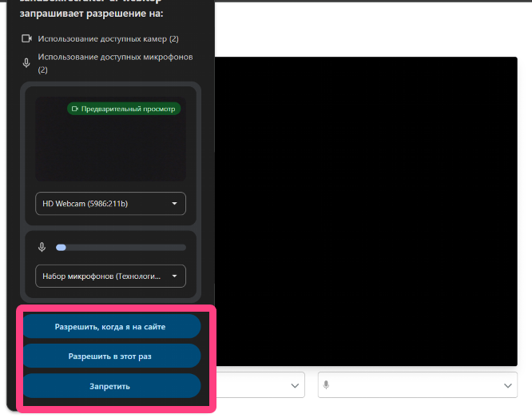Choose 'Разрешить в этот раз'
The height and width of the screenshot is (418, 532).
(111, 356)
